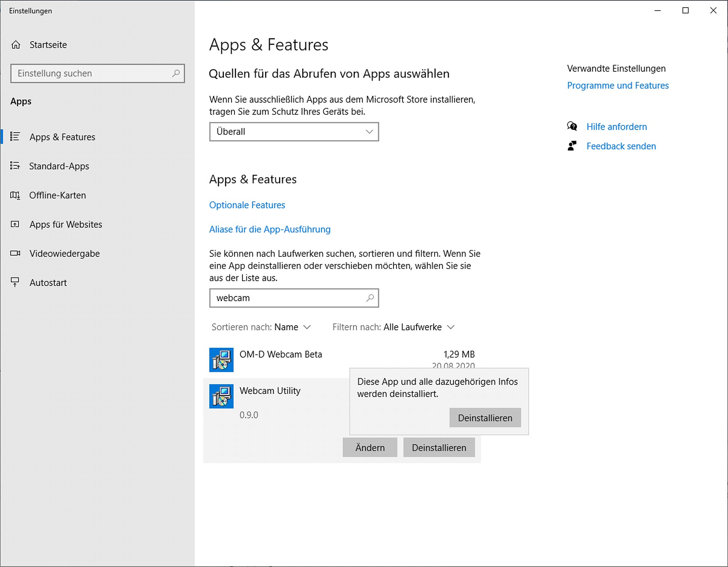Click the OM-D Webcam Beta installer icon
This screenshot has height=567, width=728.
click(221, 360)
